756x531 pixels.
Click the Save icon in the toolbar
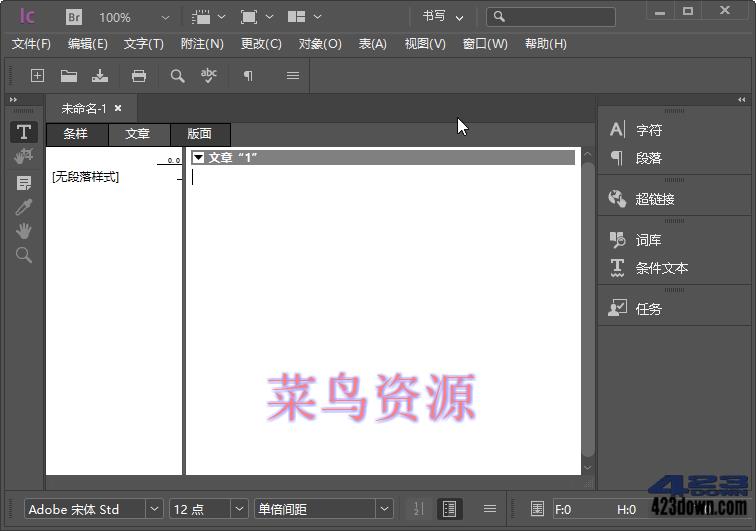pos(100,76)
